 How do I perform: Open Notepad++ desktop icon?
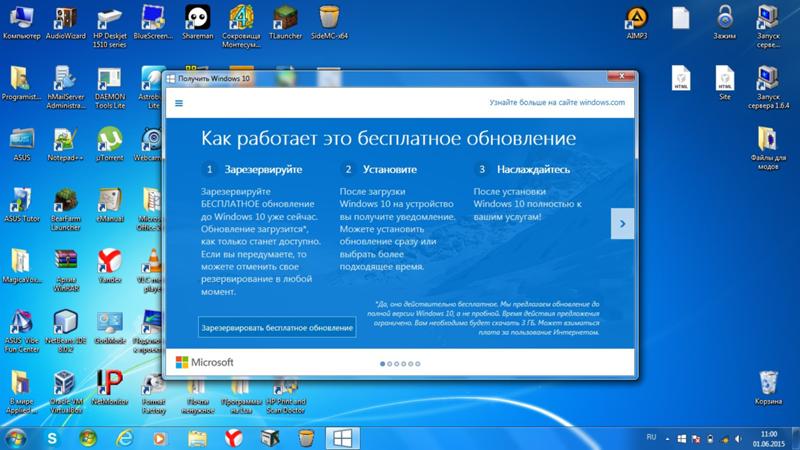pos(65,144)
